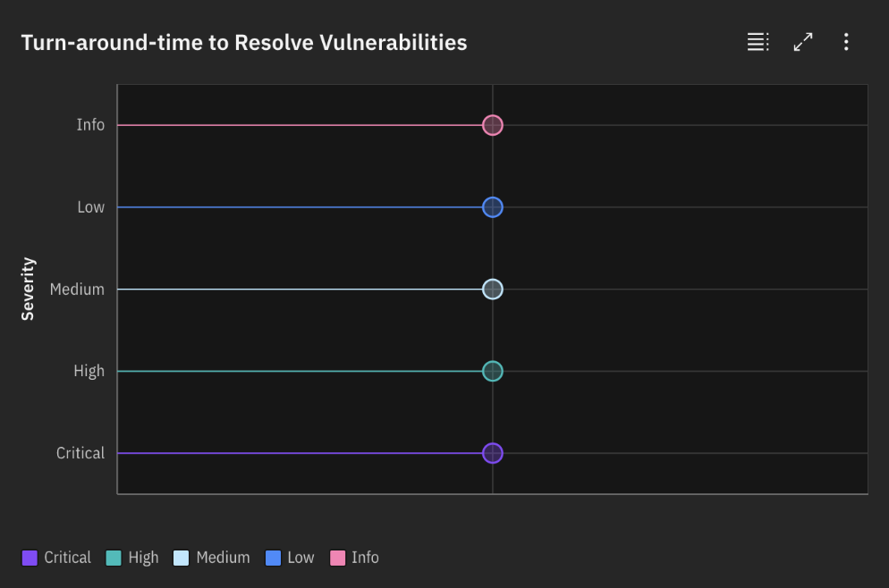Click the Medium axis label

click(x=77, y=290)
